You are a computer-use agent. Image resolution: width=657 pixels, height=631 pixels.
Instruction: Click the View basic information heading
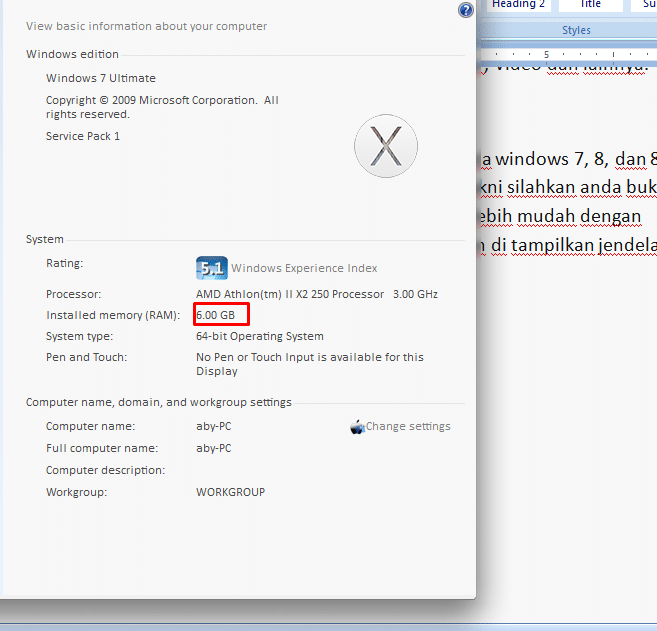tap(146, 26)
